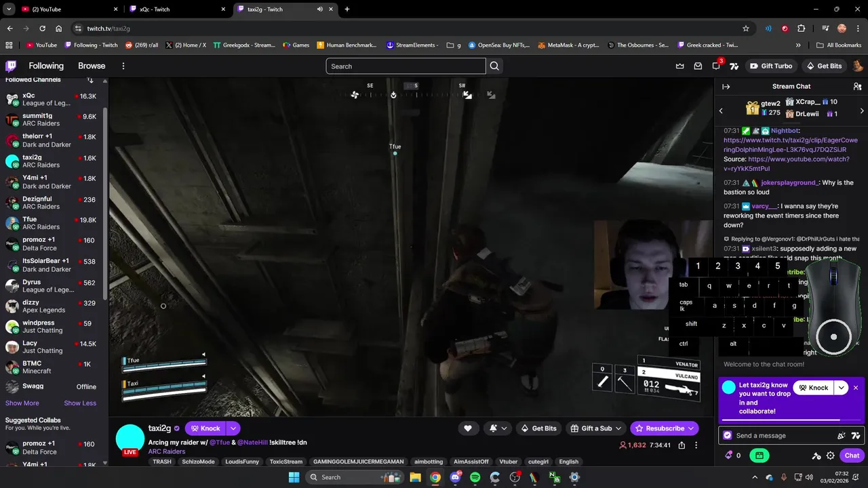
Task: Click the browser address bar
Action: 407,28
